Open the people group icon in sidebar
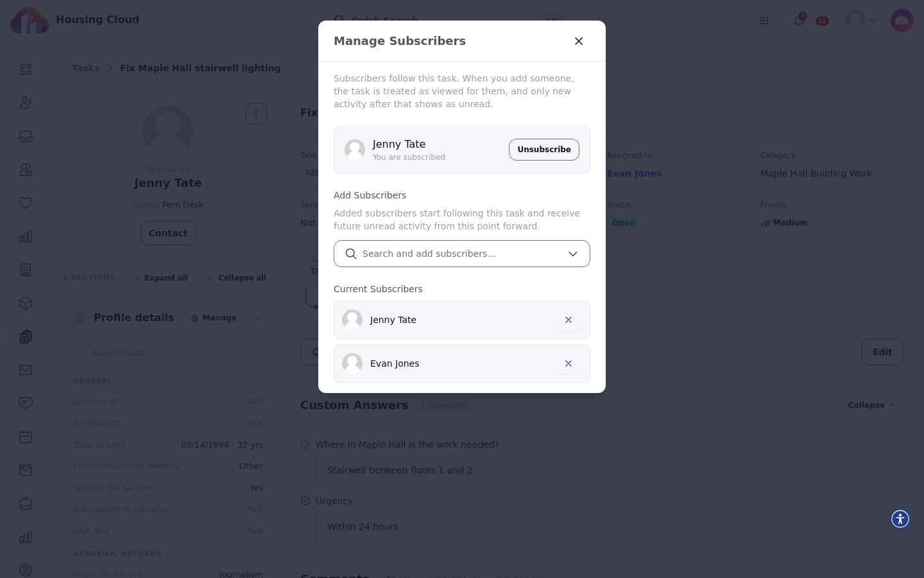 [x=26, y=170]
